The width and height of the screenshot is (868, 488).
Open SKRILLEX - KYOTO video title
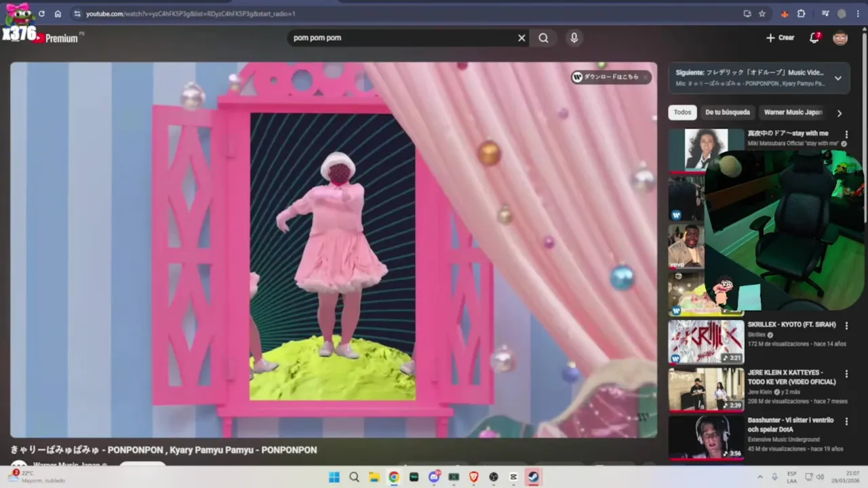click(x=791, y=325)
